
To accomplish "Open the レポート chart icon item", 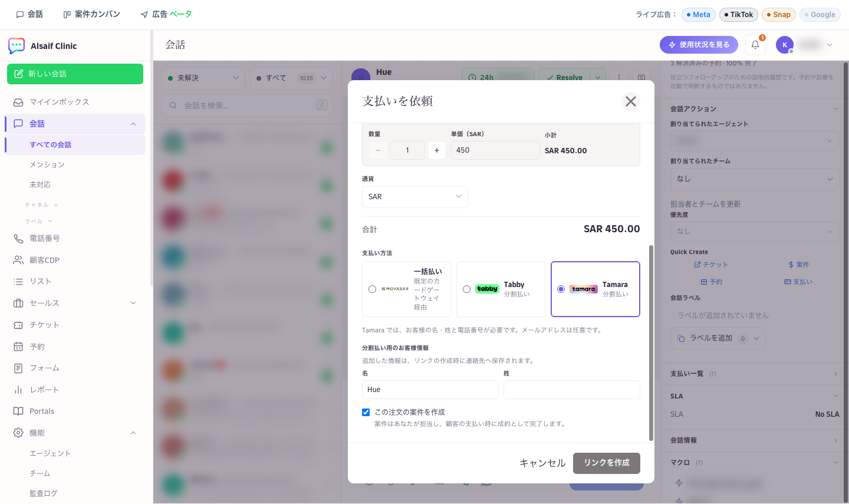I will coord(75,390).
